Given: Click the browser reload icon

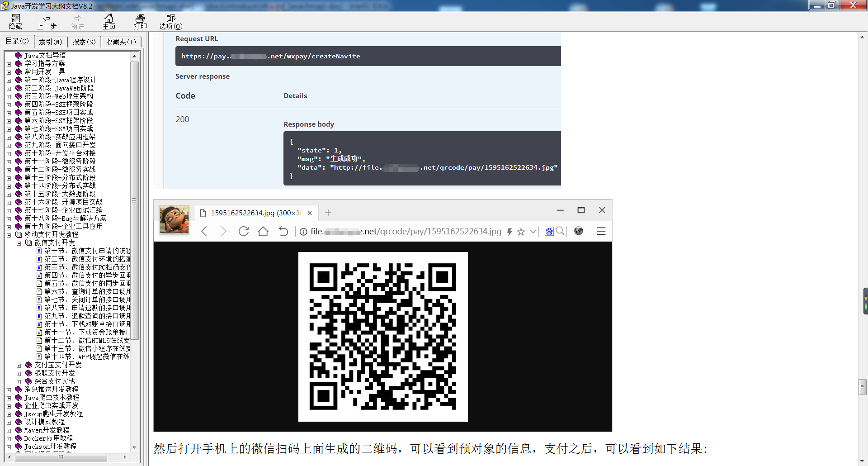Looking at the screenshot, I should pyautogui.click(x=244, y=231).
